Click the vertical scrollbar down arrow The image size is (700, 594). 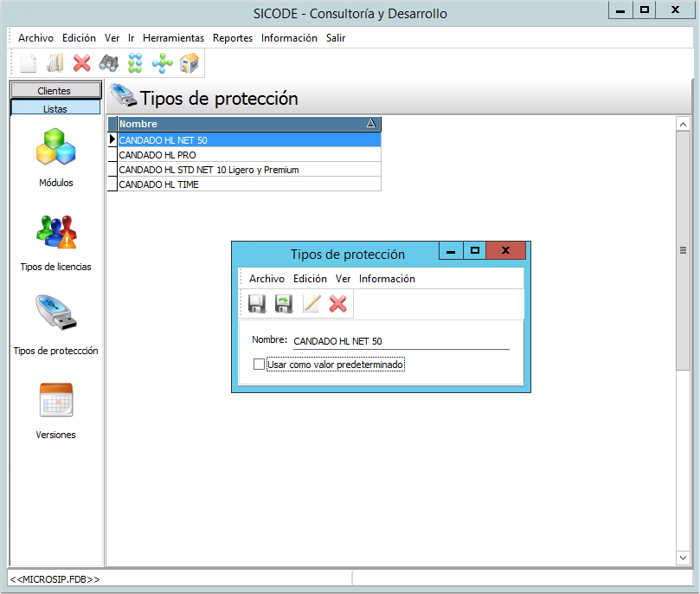pyautogui.click(x=683, y=558)
